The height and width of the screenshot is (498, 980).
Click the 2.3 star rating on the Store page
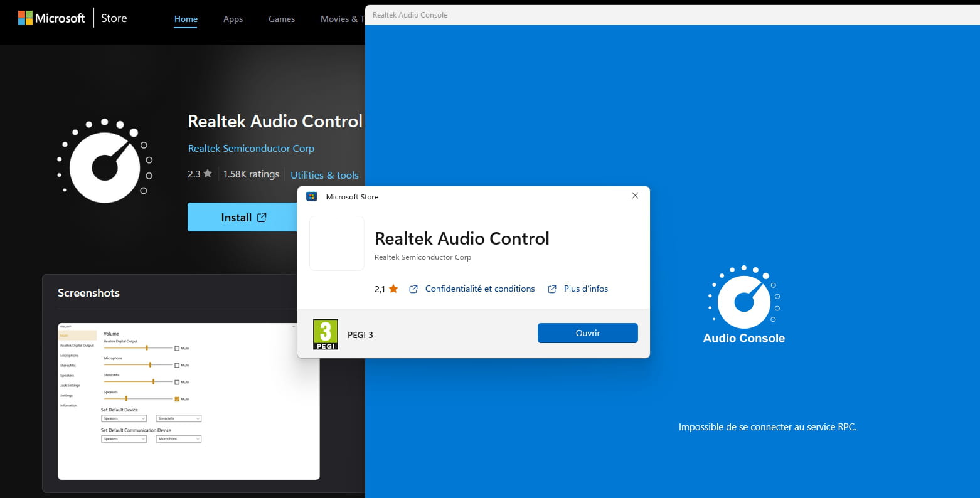point(200,174)
